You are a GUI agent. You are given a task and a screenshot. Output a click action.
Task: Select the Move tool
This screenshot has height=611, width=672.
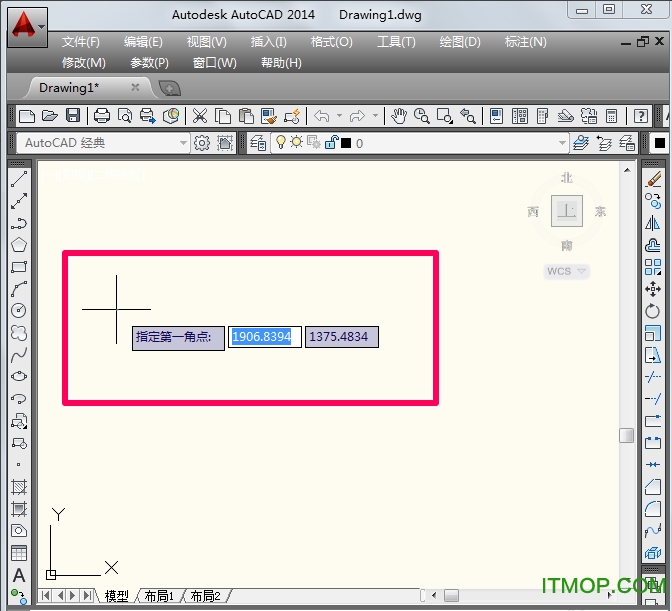[653, 289]
